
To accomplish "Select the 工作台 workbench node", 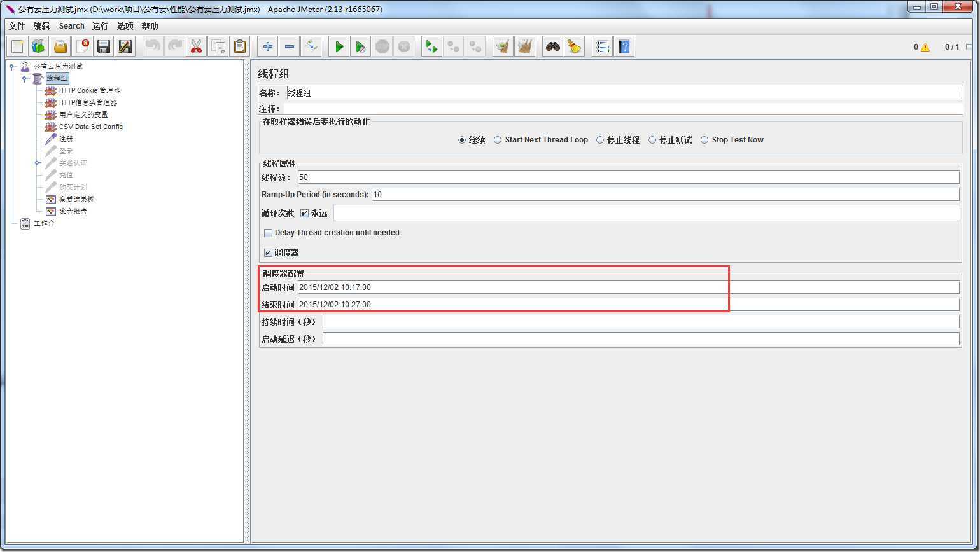I will pyautogui.click(x=44, y=224).
